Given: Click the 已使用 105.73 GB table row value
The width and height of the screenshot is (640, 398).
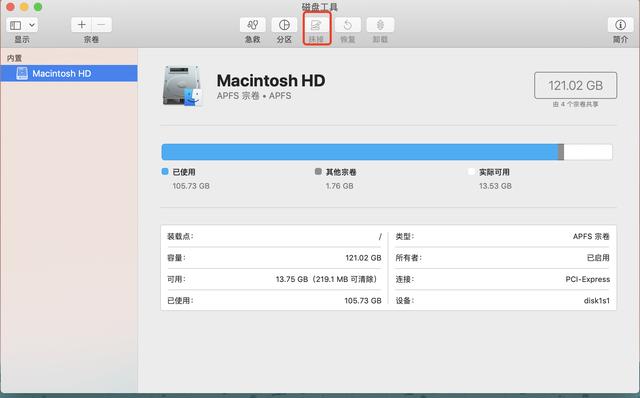Looking at the screenshot, I should point(363,301).
